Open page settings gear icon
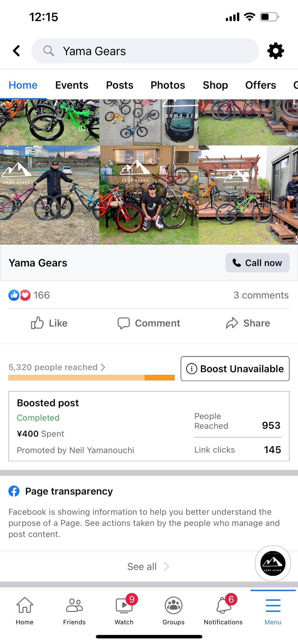The width and height of the screenshot is (298, 644). click(x=275, y=51)
